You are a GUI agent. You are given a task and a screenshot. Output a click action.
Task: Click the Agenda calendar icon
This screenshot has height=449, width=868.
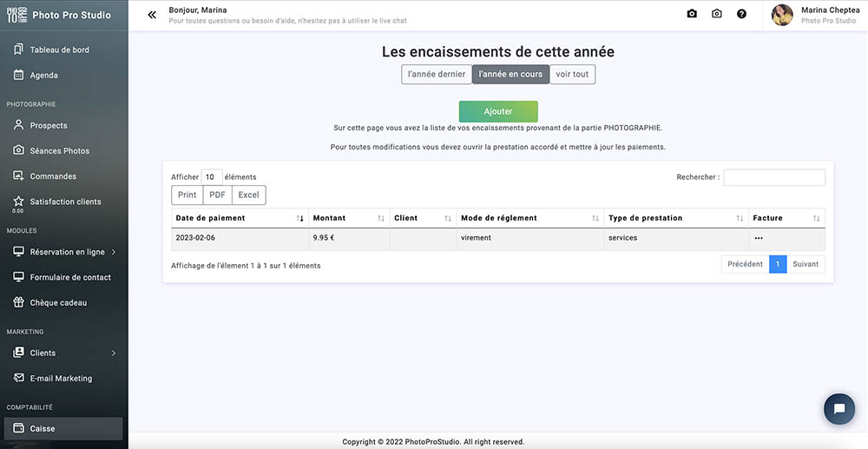click(x=18, y=75)
